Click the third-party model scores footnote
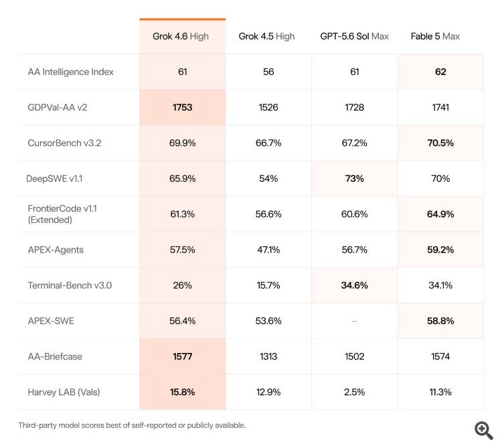Screen dimensions: 502x448 pos(132,425)
